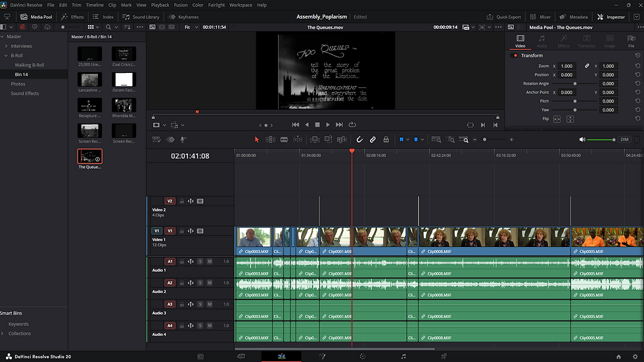Open the Fairlight menu
The image size is (644, 362).
coord(216,5)
